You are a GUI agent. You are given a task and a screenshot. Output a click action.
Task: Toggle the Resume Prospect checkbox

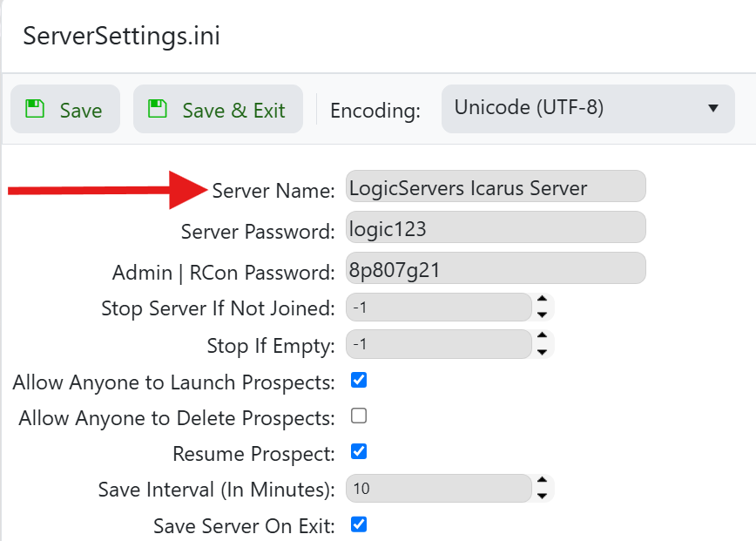click(x=358, y=452)
